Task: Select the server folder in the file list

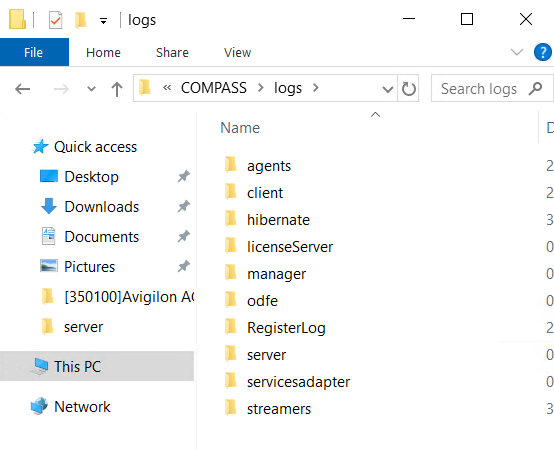Action: click(266, 355)
